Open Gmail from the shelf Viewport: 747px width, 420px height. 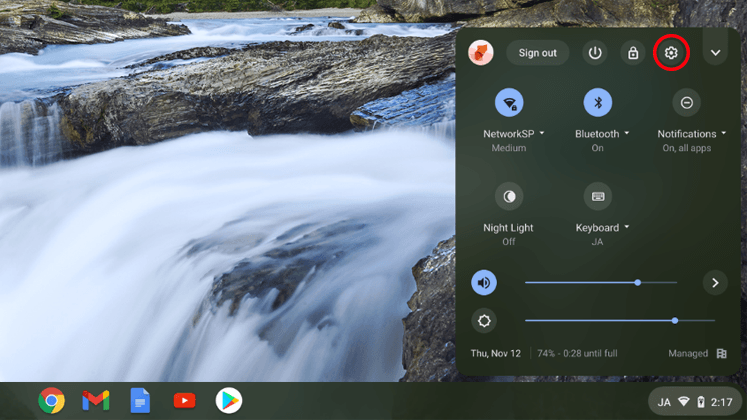point(96,401)
